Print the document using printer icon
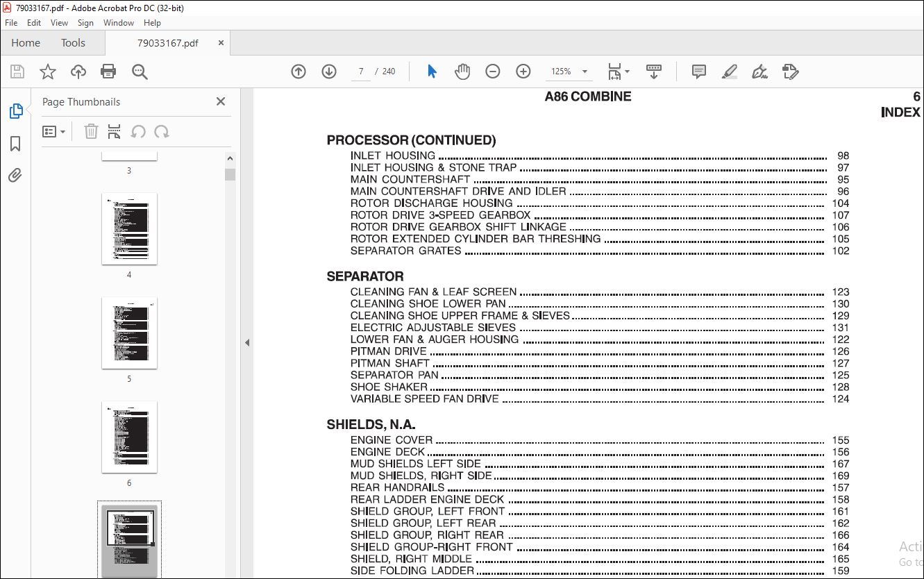 tap(108, 72)
